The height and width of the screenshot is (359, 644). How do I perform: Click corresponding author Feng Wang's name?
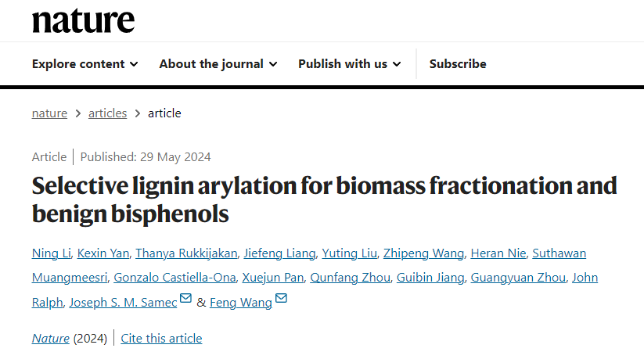240,303
